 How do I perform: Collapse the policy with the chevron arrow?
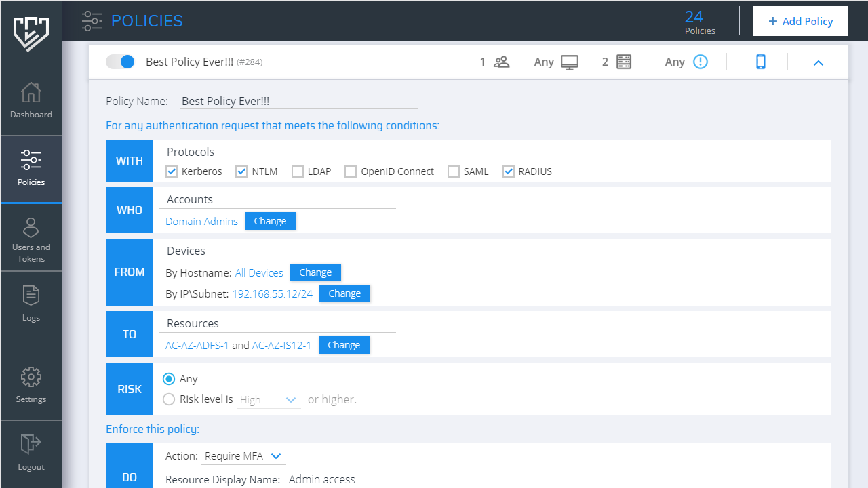click(818, 62)
